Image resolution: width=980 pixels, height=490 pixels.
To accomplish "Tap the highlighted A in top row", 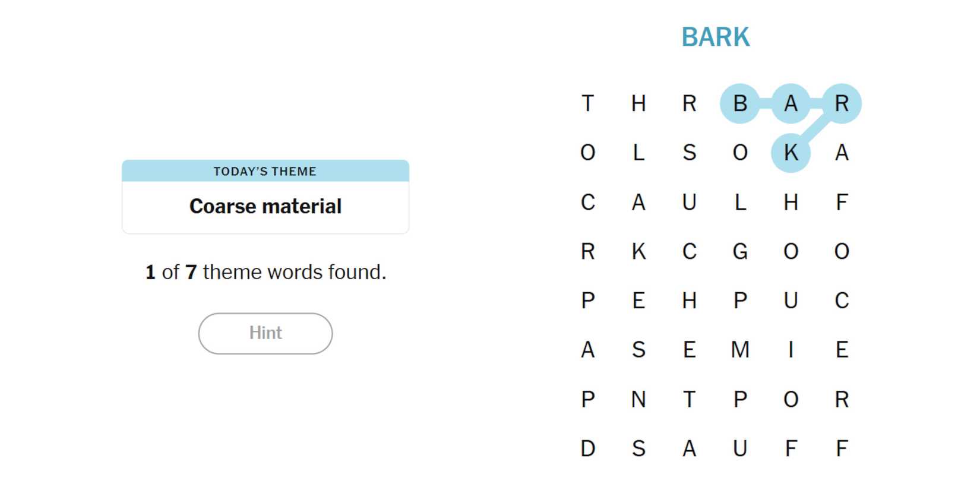I will click(x=791, y=103).
